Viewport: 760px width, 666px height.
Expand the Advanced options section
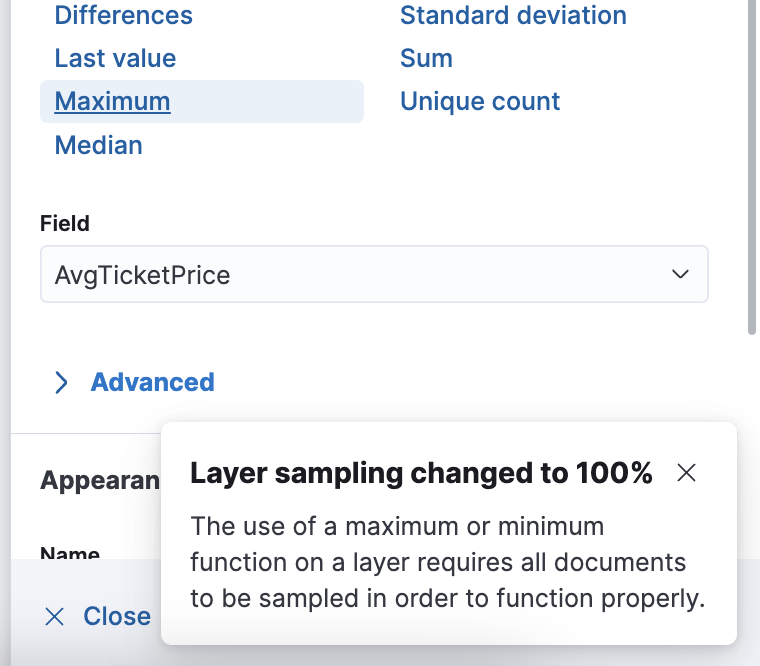coord(152,382)
